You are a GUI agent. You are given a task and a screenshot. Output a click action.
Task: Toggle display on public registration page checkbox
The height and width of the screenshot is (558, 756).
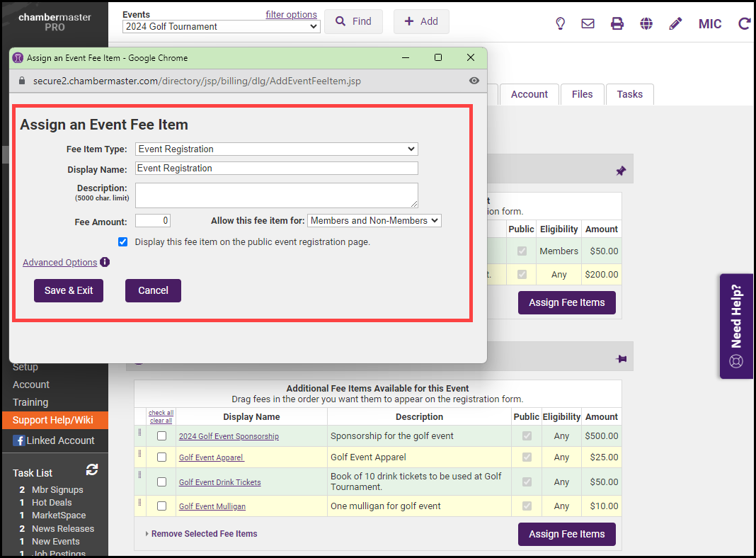coord(123,241)
